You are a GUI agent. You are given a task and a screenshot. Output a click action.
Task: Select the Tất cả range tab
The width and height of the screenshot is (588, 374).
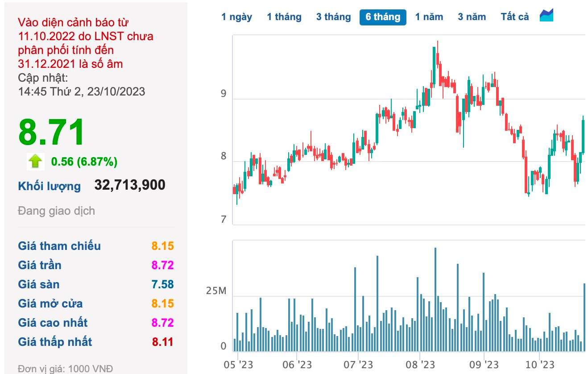(515, 17)
